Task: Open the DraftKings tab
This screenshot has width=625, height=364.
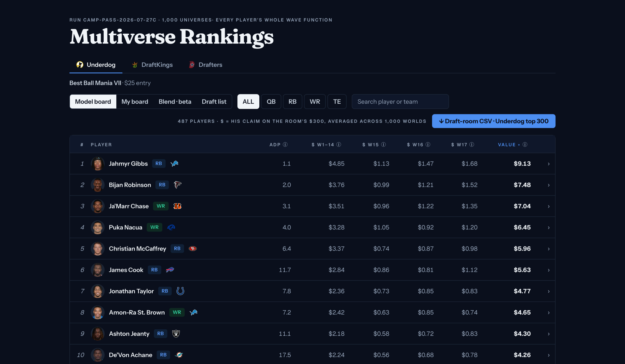Action: point(152,65)
